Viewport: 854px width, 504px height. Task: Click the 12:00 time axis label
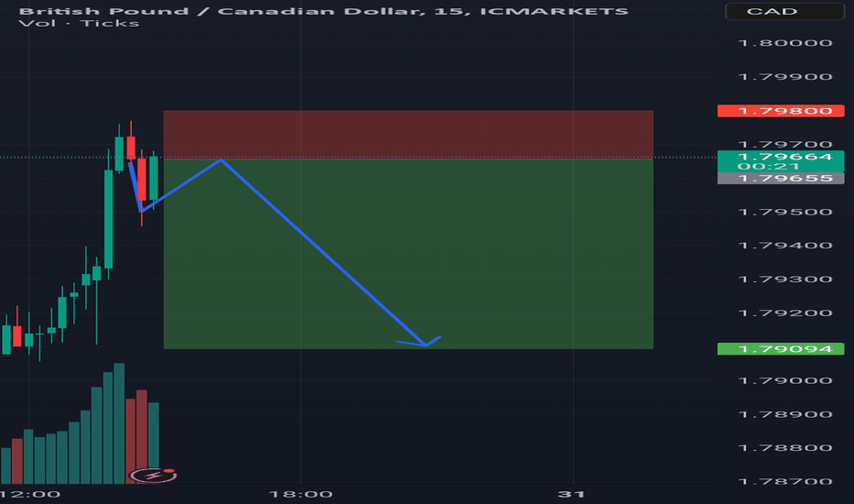29,494
